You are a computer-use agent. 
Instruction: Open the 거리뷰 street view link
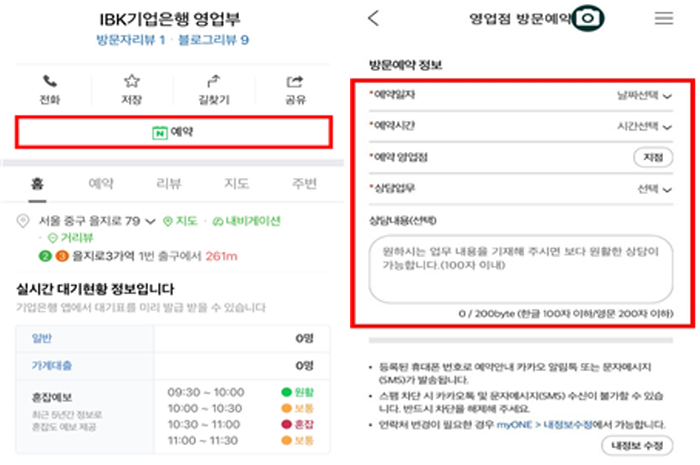coord(71,238)
